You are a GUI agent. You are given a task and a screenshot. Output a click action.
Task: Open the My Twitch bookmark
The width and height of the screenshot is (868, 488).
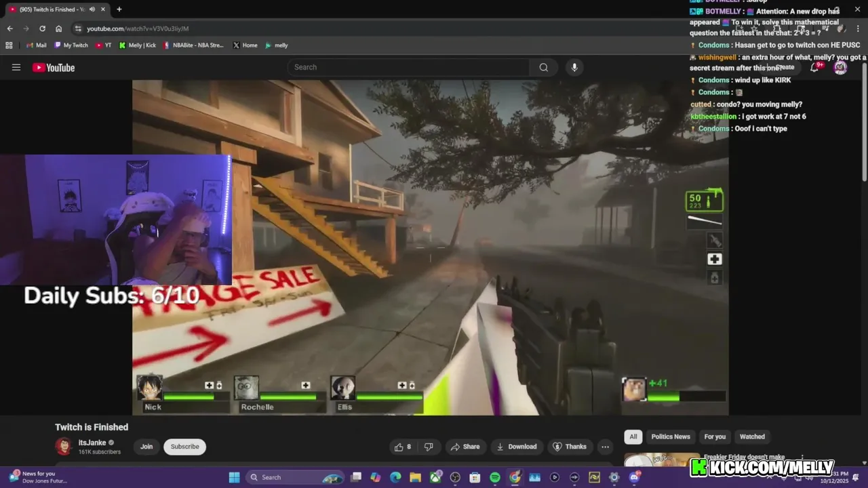pyautogui.click(x=71, y=45)
